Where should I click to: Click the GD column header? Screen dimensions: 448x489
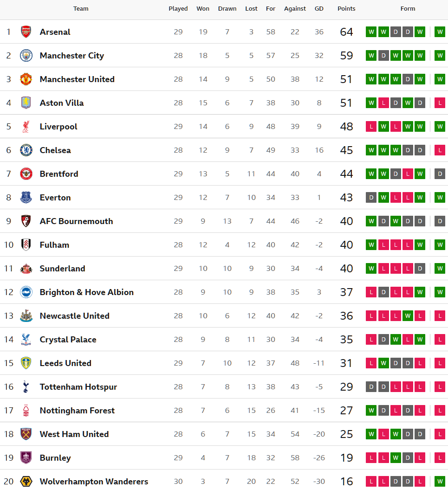(319, 8)
